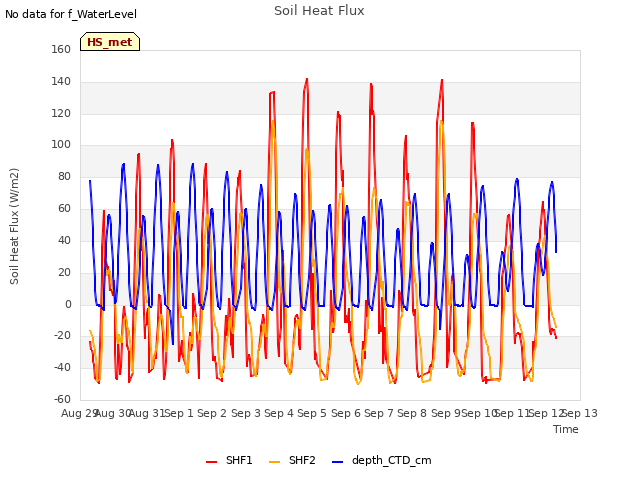Image resolution: width=640 pixels, height=480 pixels.
Task: Click the Sep 8 date tick label
Action: pos(412,413)
